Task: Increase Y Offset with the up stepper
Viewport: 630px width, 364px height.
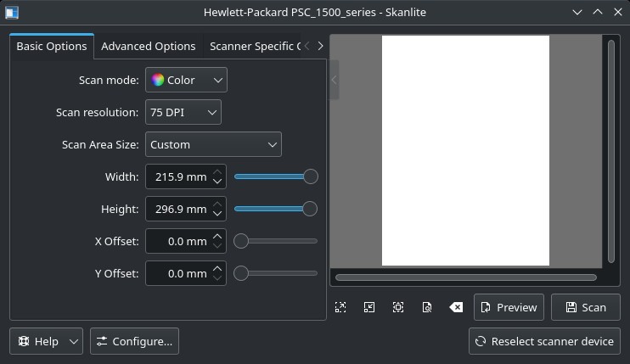Action: pyautogui.click(x=217, y=268)
